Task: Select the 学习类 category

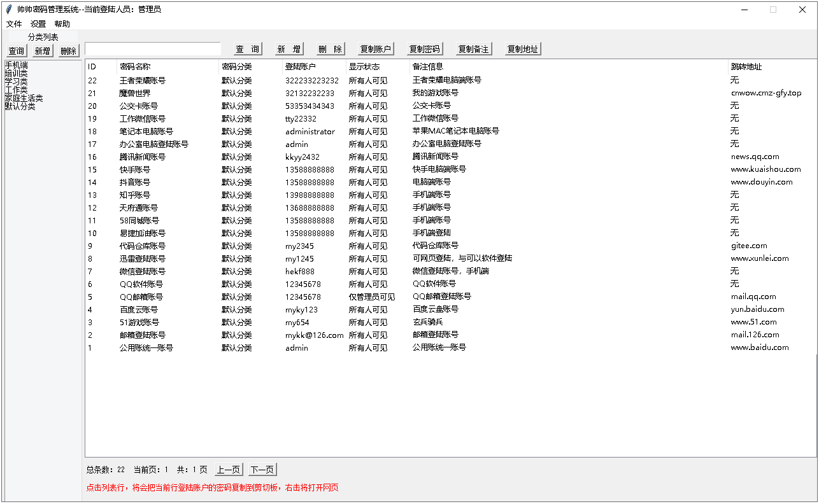Action: pyautogui.click(x=17, y=81)
